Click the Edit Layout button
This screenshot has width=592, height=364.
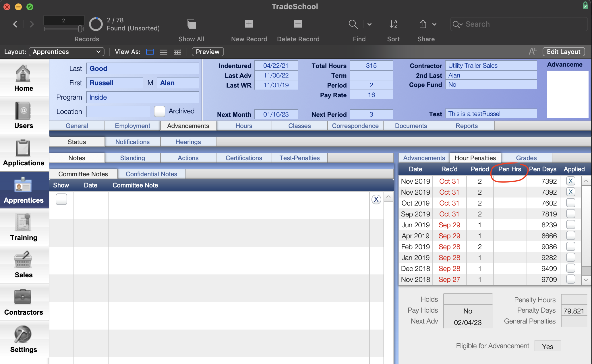563,52
